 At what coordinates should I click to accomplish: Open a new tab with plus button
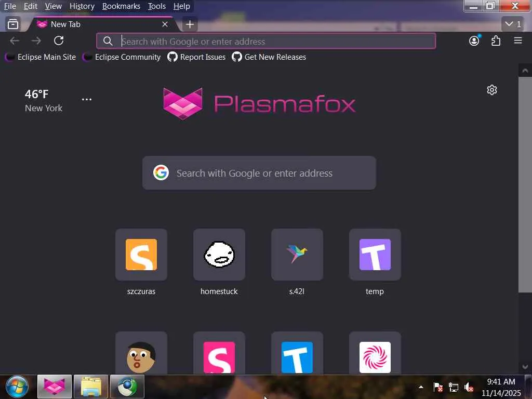[190, 24]
